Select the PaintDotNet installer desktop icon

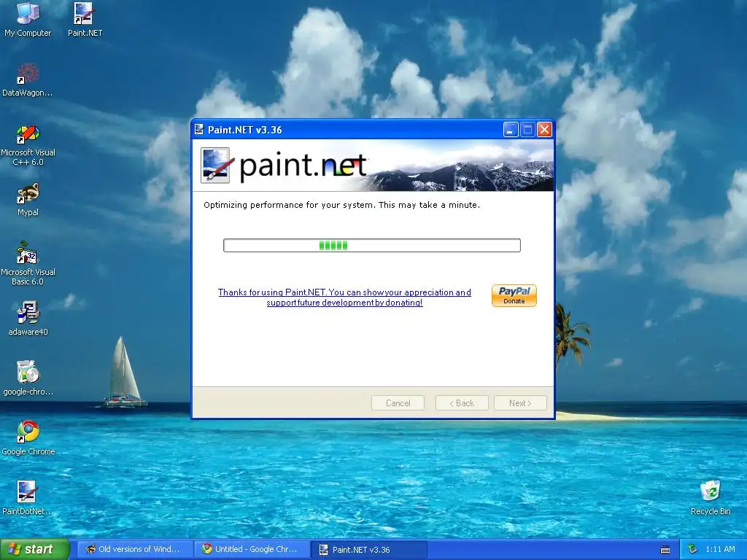[27, 497]
